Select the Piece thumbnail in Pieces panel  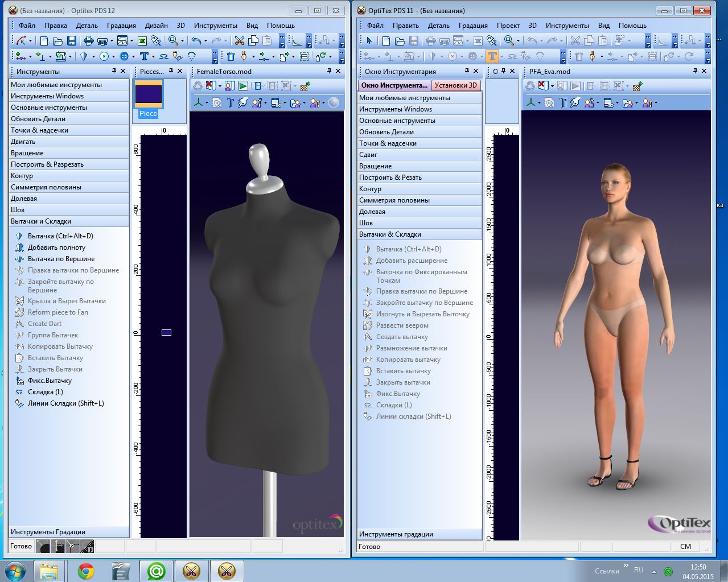(149, 94)
